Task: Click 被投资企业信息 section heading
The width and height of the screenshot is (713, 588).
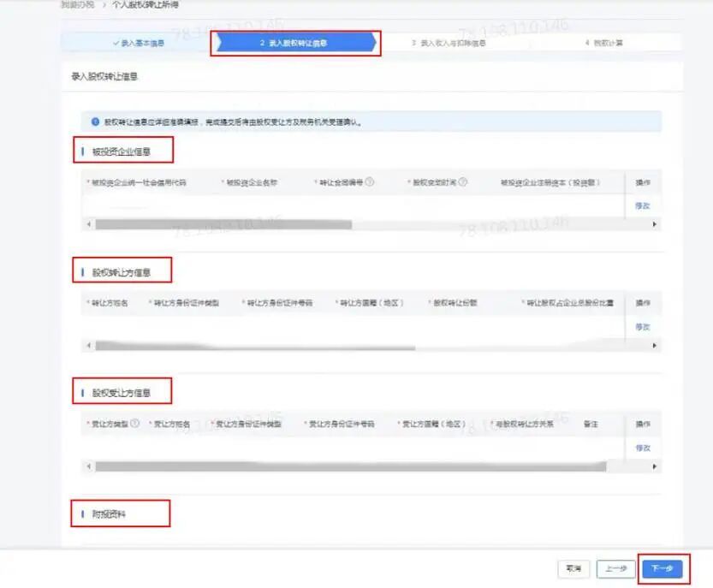Action: (121, 151)
